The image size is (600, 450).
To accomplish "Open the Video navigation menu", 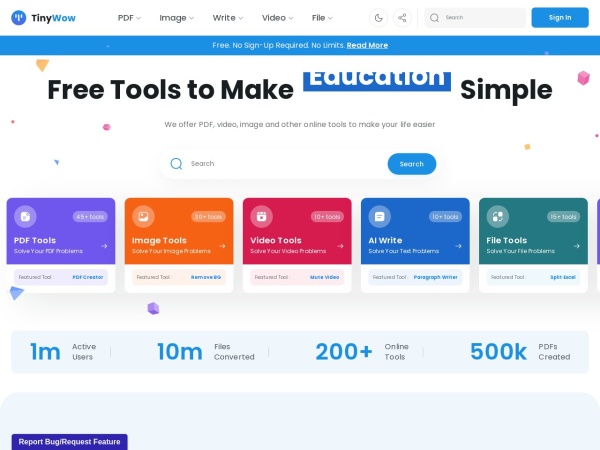I will pyautogui.click(x=278, y=17).
